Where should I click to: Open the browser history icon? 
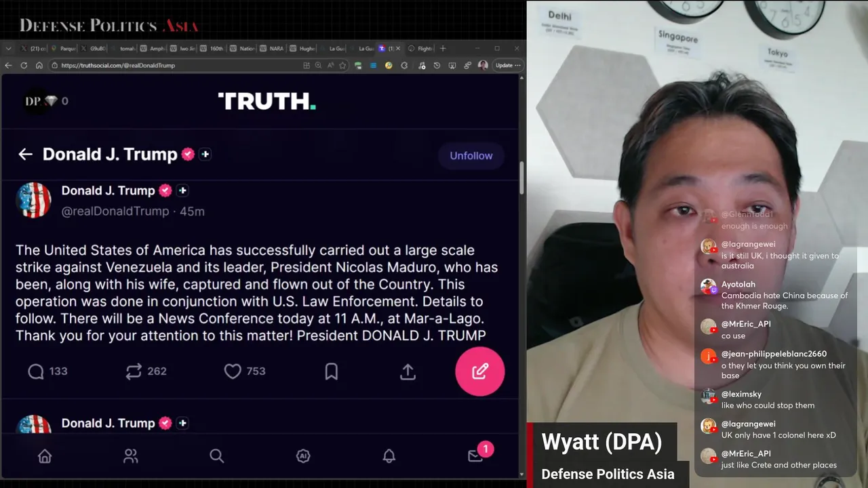click(437, 66)
